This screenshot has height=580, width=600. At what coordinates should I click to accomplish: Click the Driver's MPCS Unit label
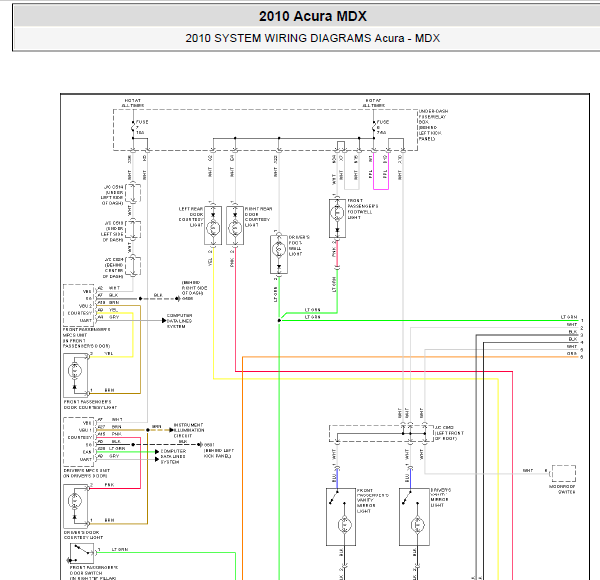[86, 473]
